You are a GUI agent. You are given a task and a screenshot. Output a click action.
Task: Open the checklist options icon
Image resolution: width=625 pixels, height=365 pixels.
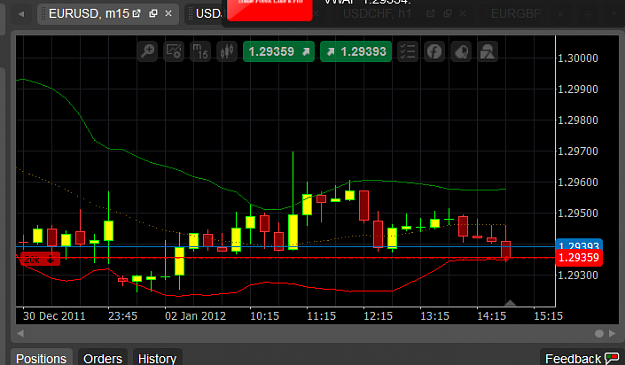pos(408,51)
